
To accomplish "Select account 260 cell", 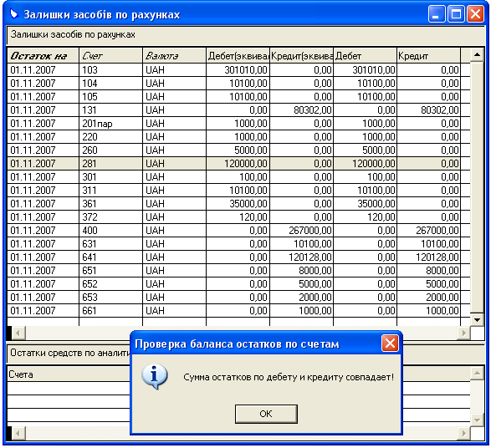I will [x=111, y=150].
